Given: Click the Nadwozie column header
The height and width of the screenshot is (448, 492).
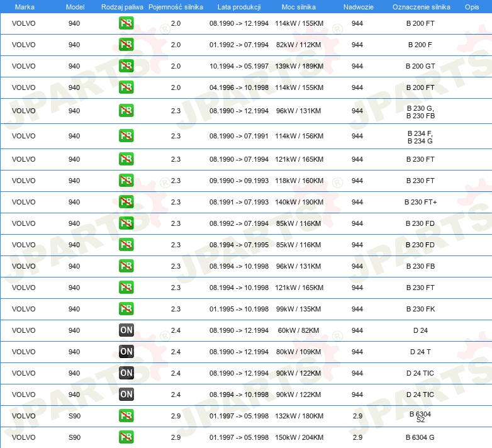Looking at the screenshot, I should [357, 6].
